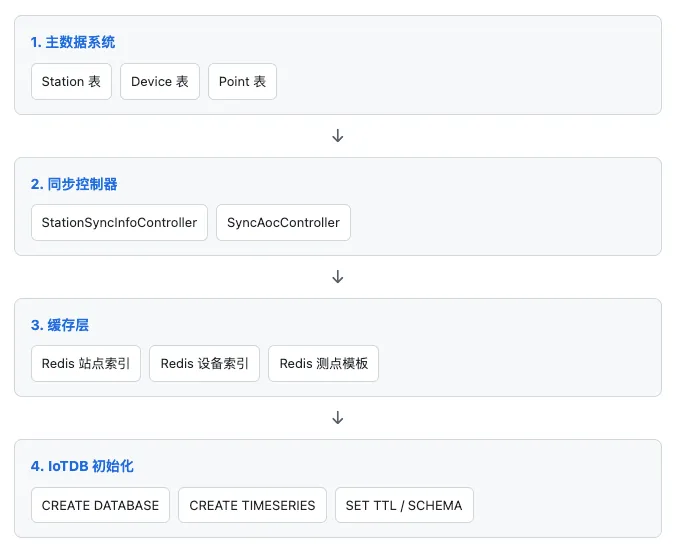The height and width of the screenshot is (551, 678).
Task: Click the Redis 测点模板 box
Action: click(323, 364)
